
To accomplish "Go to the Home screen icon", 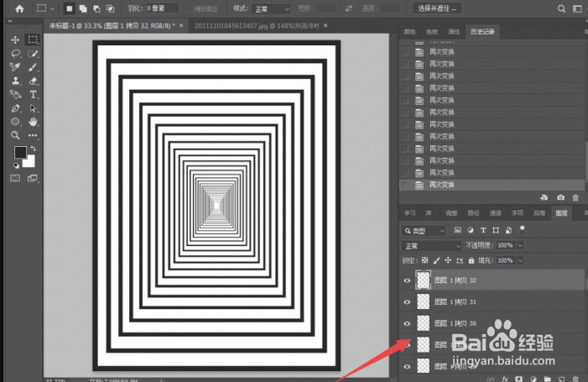I will (19, 8).
